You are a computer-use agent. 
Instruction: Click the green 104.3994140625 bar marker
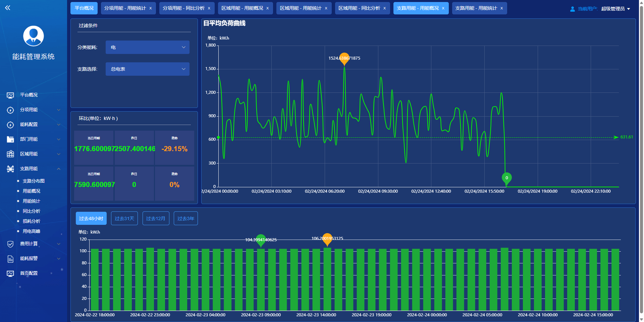pyautogui.click(x=261, y=240)
